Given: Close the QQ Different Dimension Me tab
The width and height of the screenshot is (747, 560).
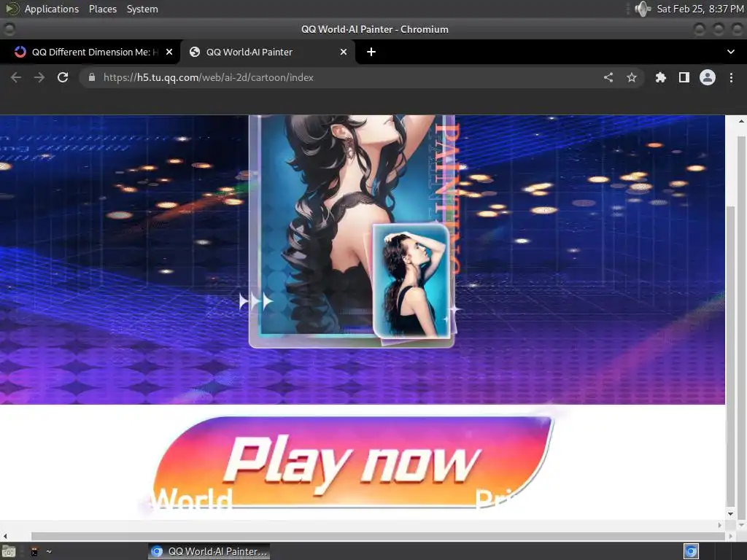Looking at the screenshot, I should tap(169, 52).
